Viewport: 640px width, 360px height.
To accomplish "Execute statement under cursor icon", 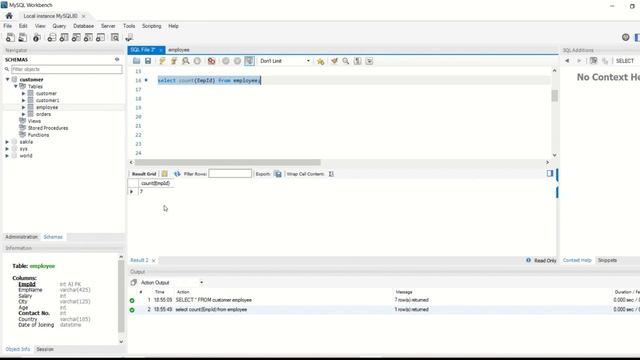I will [x=174, y=61].
